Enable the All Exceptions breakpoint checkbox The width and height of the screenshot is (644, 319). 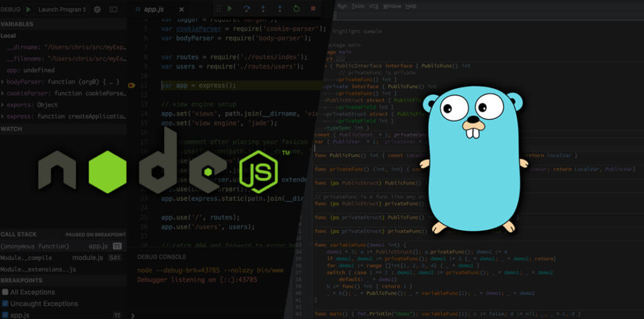pyautogui.click(x=6, y=292)
